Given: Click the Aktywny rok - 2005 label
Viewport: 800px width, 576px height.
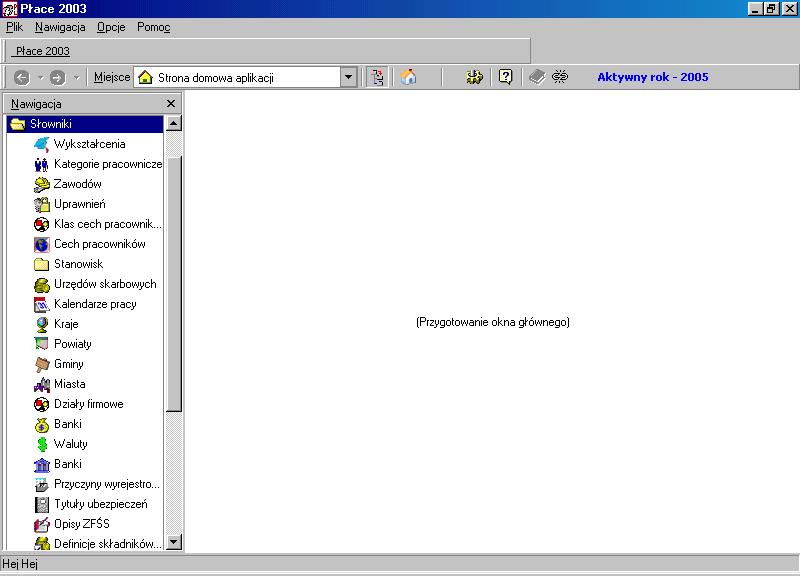Looking at the screenshot, I should [653, 77].
